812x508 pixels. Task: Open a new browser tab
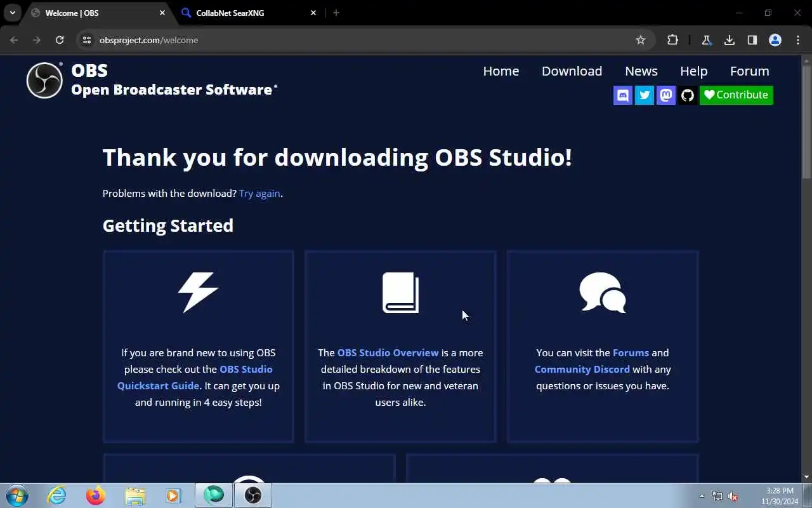click(336, 13)
